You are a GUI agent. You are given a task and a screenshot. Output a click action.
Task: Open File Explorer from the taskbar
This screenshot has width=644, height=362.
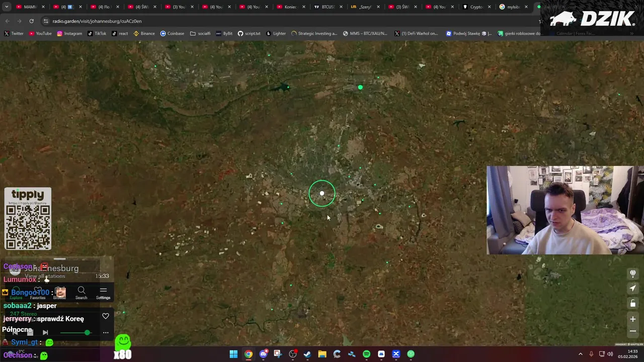tap(322, 354)
